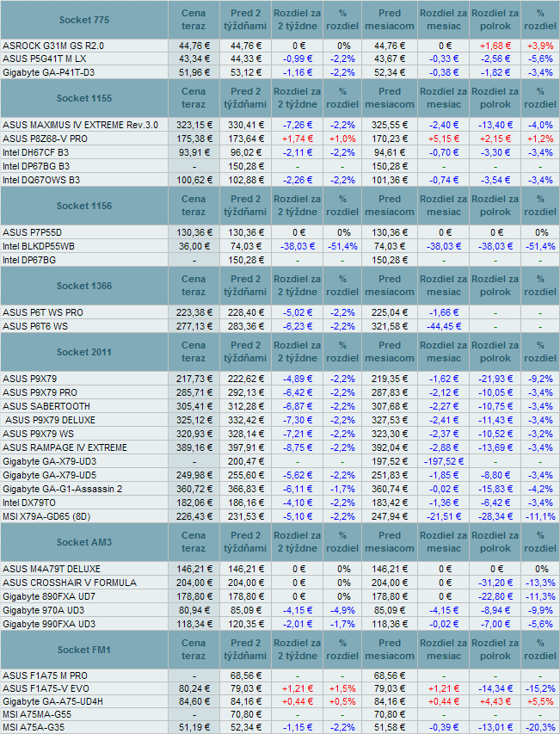Select MSI X79A-GD65 (8D) name
This screenshot has height=734, width=560.
tap(46, 517)
